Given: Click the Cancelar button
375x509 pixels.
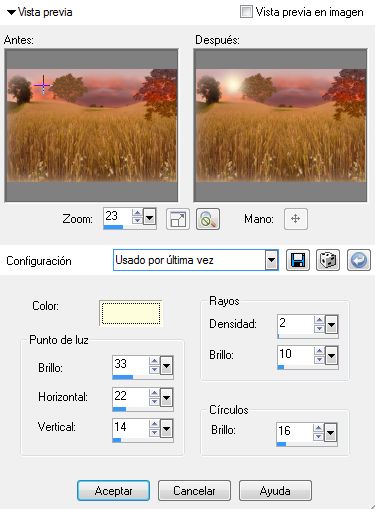Looking at the screenshot, I should (x=194, y=490).
